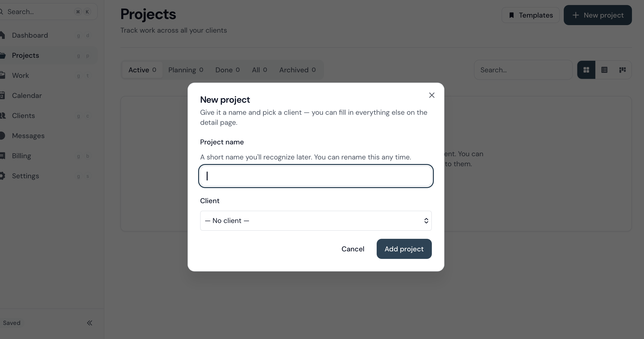Image resolution: width=644 pixels, height=339 pixels.
Task: Select the Archived tab
Action: point(297,70)
